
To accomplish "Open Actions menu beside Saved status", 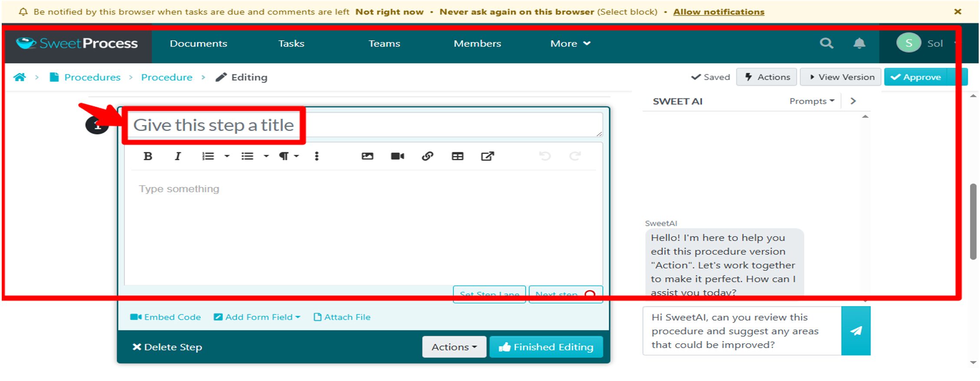I will [x=767, y=77].
